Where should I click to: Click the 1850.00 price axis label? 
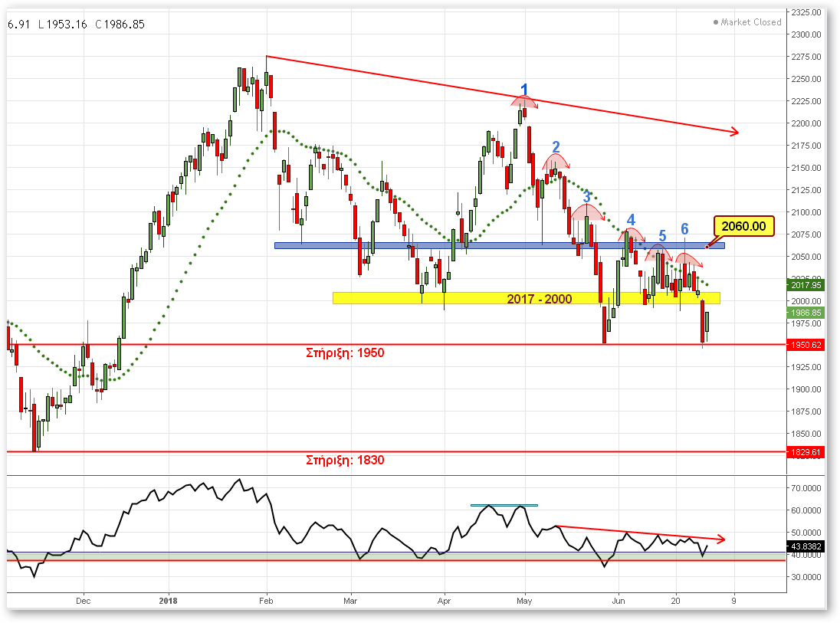(x=806, y=434)
